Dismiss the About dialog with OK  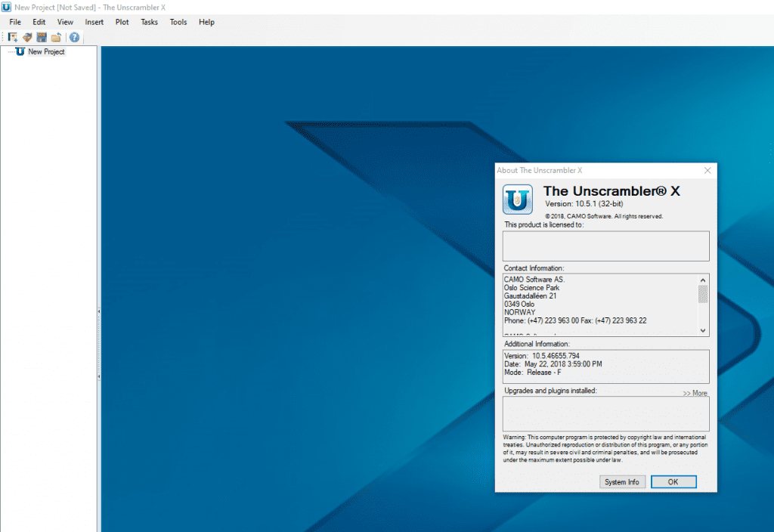[x=673, y=481]
